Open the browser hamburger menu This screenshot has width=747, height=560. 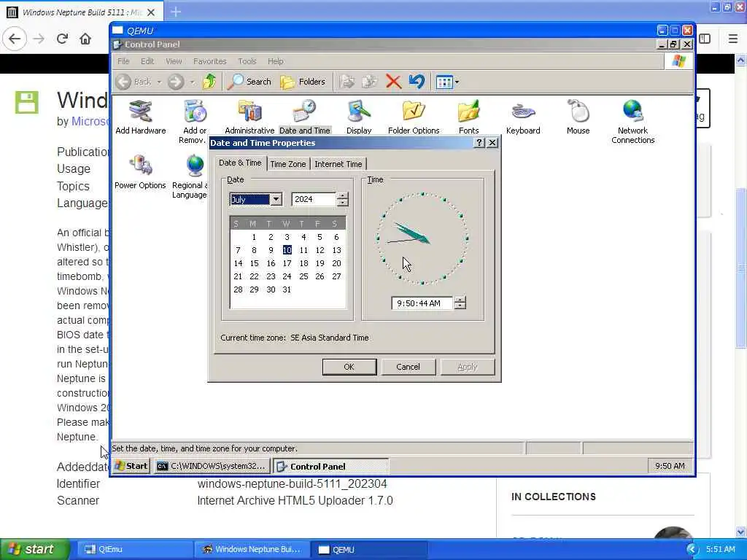[x=732, y=39]
